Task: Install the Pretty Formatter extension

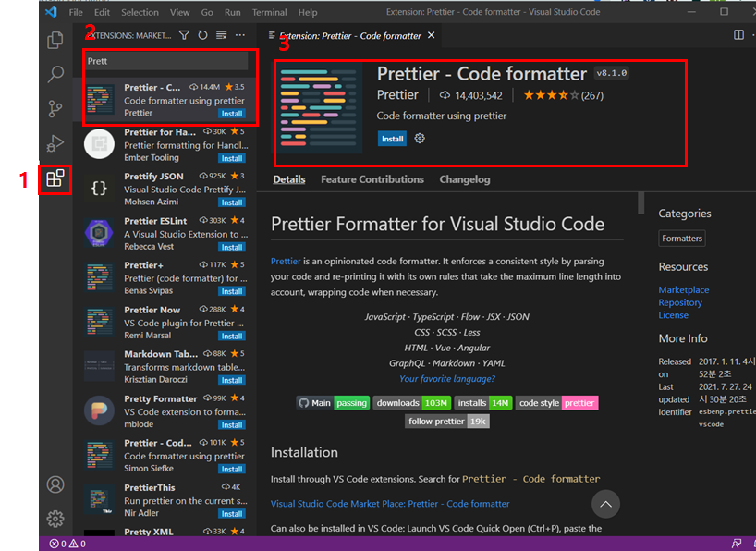Action: coord(232,425)
